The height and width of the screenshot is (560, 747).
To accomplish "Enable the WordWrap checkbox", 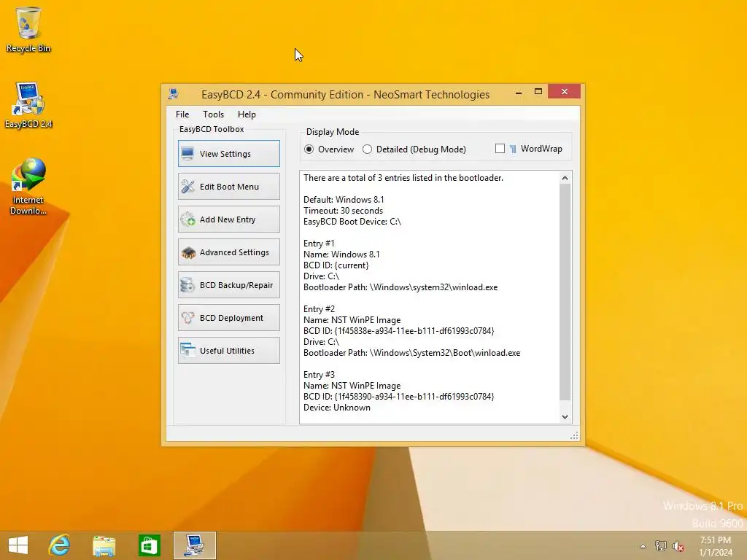I will (x=500, y=149).
